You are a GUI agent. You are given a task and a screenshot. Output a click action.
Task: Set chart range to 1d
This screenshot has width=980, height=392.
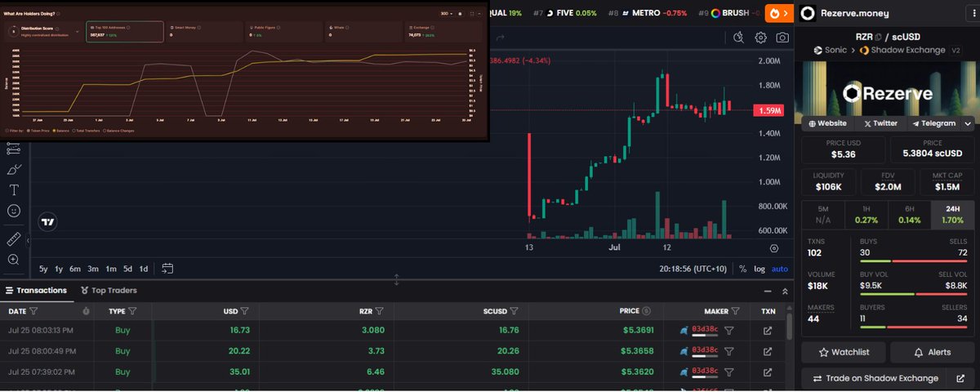pos(143,269)
